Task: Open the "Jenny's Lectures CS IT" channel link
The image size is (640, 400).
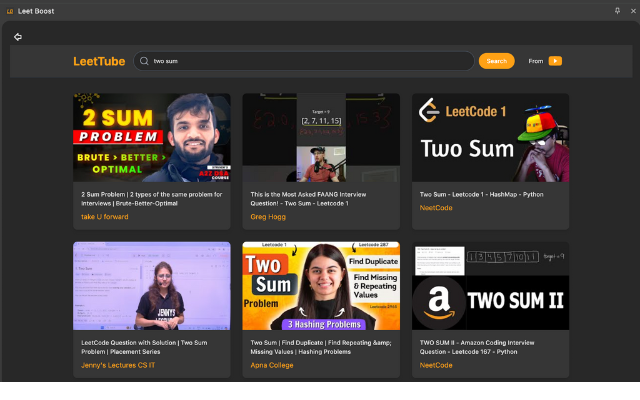Action: 118,365
